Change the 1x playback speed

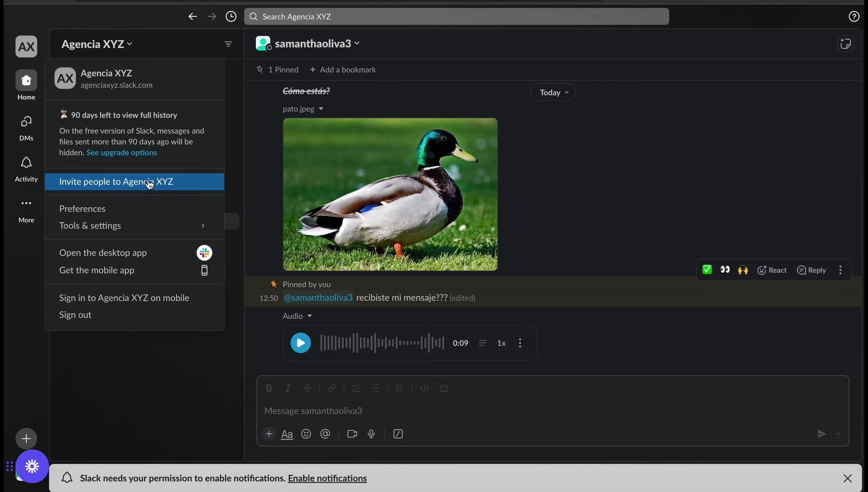[501, 343]
